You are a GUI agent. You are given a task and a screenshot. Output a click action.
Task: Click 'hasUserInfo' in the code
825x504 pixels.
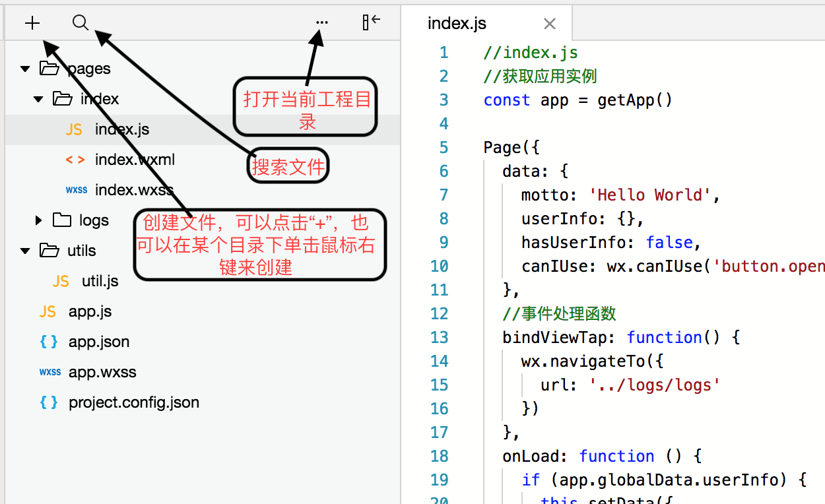[x=574, y=242]
